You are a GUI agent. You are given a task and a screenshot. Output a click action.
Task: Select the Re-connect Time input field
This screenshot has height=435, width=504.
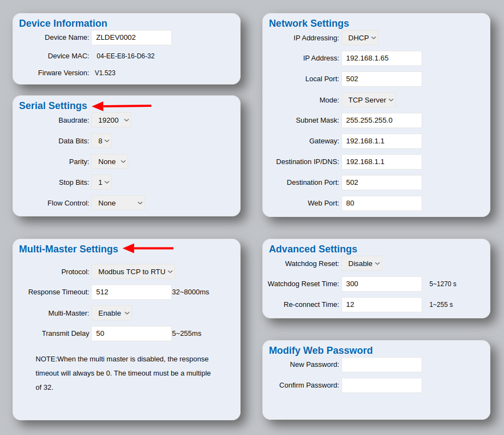click(382, 305)
